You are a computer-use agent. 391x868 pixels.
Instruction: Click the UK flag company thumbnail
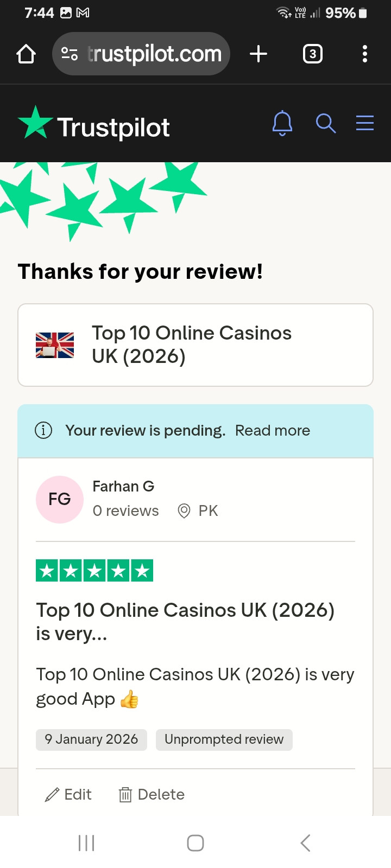[55, 345]
